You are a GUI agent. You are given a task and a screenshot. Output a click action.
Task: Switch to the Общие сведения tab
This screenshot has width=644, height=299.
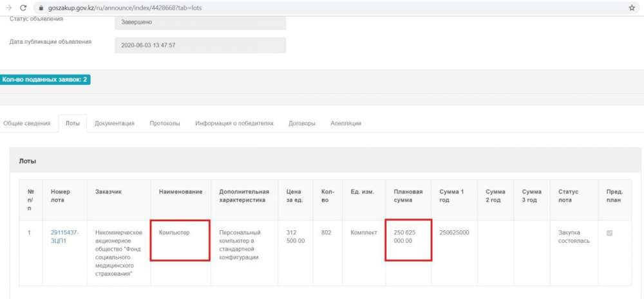(27, 123)
